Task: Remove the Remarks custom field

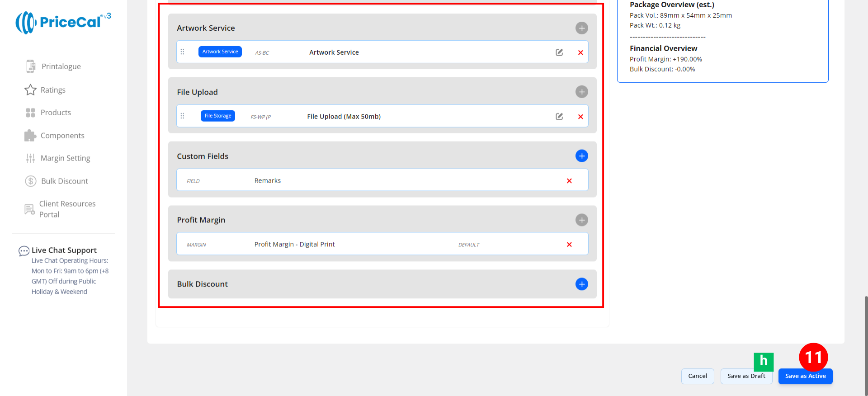Action: 569,181
